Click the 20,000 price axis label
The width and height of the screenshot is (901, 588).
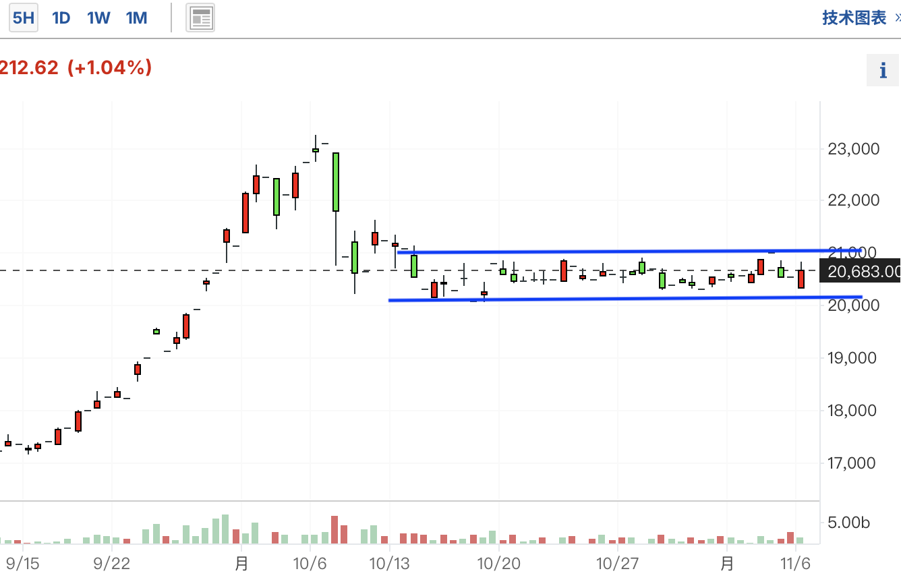click(853, 305)
